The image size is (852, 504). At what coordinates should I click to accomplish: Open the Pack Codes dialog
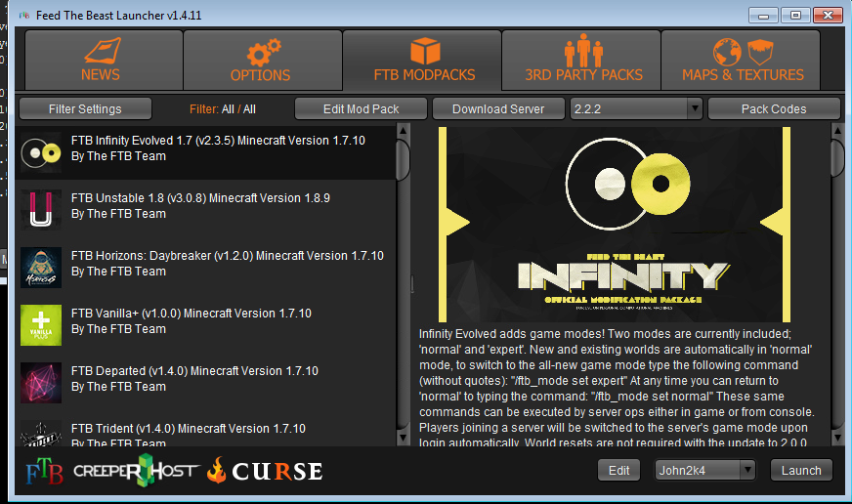tap(774, 108)
